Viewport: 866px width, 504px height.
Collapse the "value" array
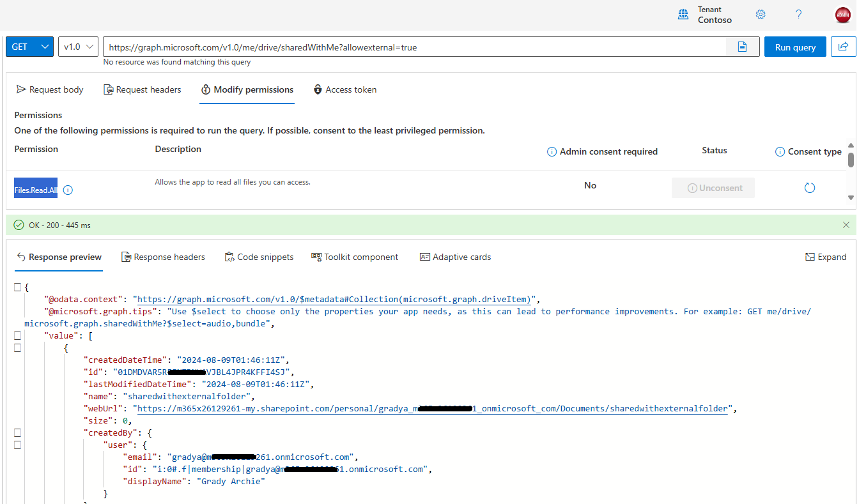(18, 336)
